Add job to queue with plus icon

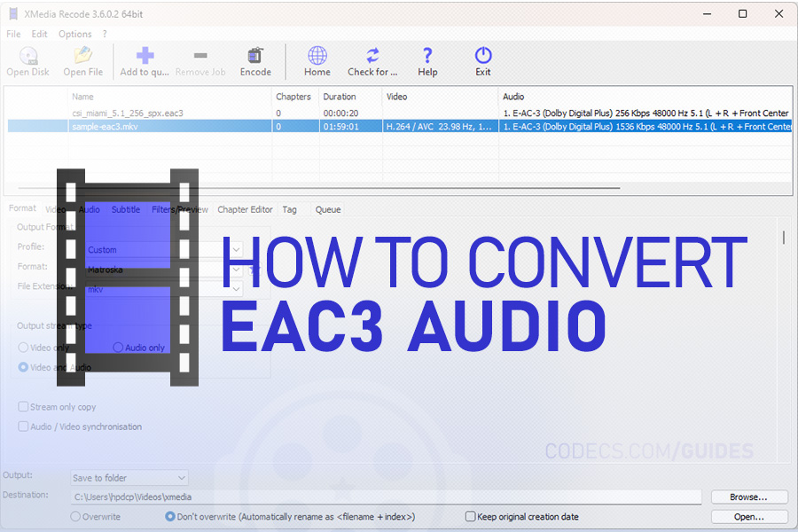pos(145,55)
